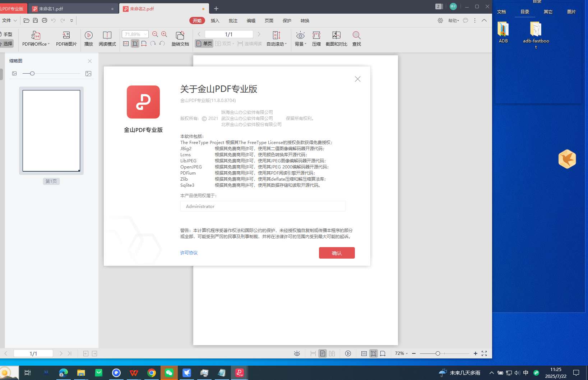Switch to the 插入 ribbon tab

click(215, 20)
